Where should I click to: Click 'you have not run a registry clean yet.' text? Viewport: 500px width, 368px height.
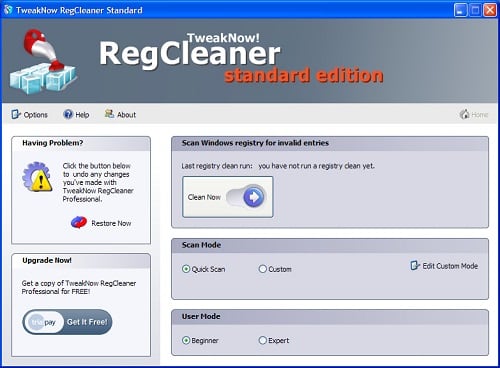[x=316, y=166]
